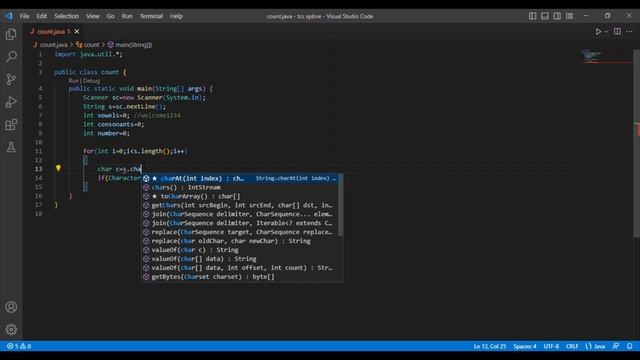640x360 pixels.
Task: Toggle the bottom panel layout
Action: (544, 16)
